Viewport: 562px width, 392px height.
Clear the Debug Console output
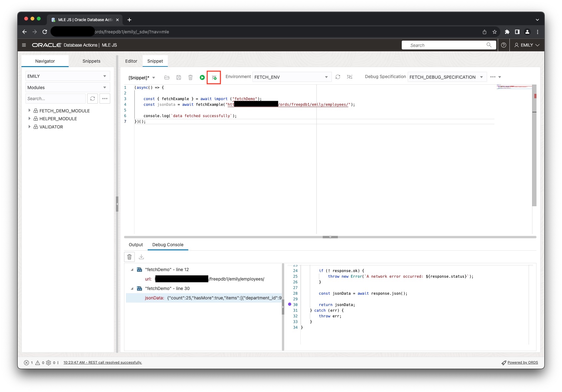pyautogui.click(x=129, y=257)
